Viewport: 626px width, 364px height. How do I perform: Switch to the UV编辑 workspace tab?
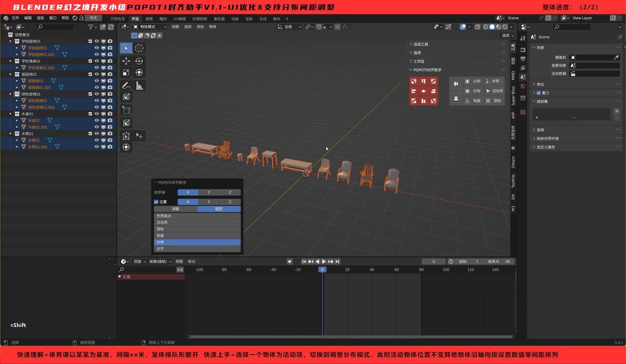click(x=179, y=19)
